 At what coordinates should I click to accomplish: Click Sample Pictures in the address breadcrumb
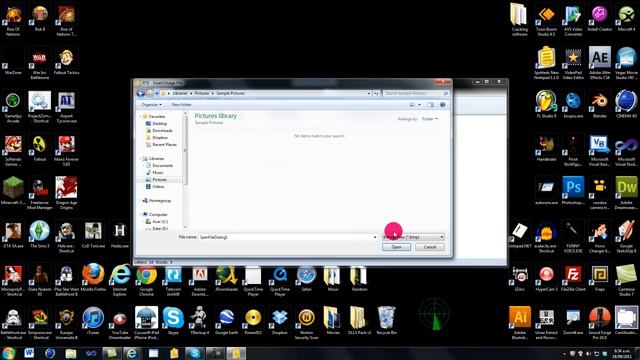231,93
